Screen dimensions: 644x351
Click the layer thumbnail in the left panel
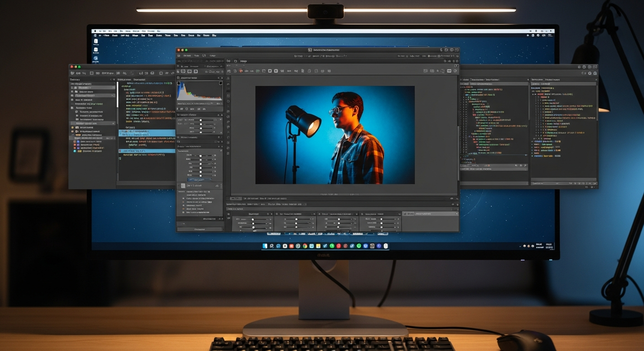tap(183, 186)
